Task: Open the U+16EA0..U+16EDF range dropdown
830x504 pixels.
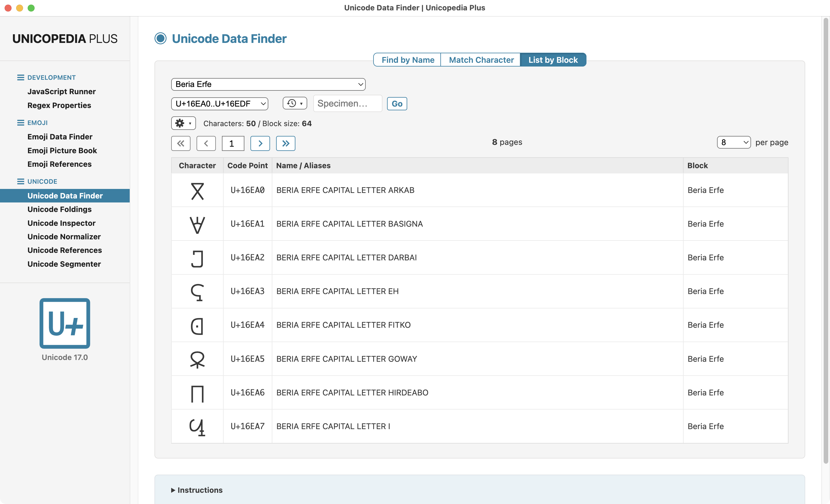Action: coord(220,103)
